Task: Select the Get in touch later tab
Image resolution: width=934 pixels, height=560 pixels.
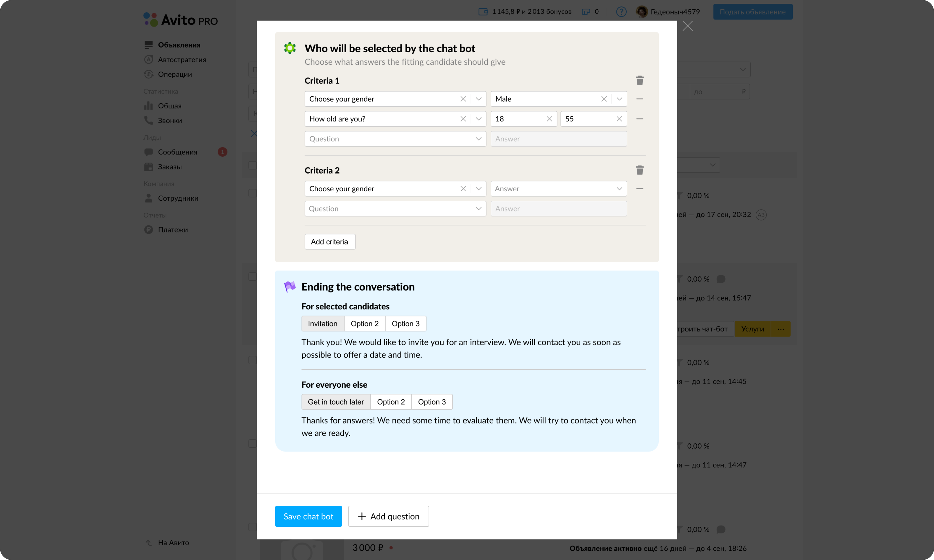Action: 336,402
